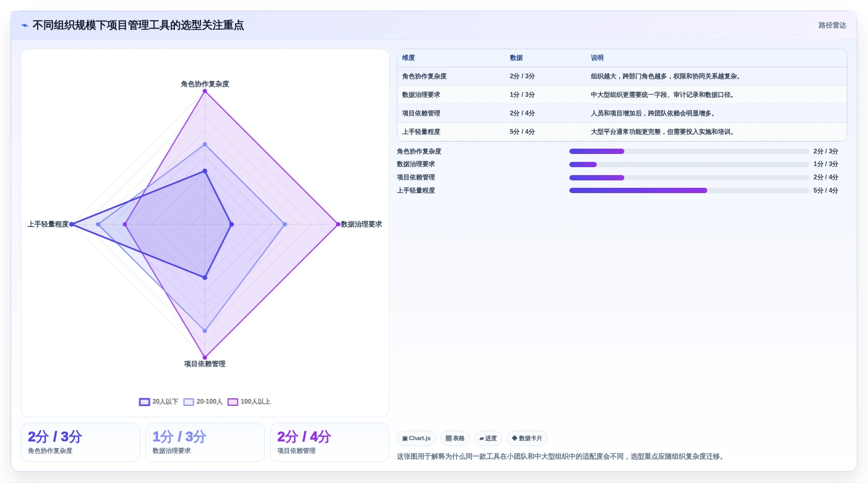Click the 表格 tag chip
Screen dimensions: 868x483
[x=455, y=438]
